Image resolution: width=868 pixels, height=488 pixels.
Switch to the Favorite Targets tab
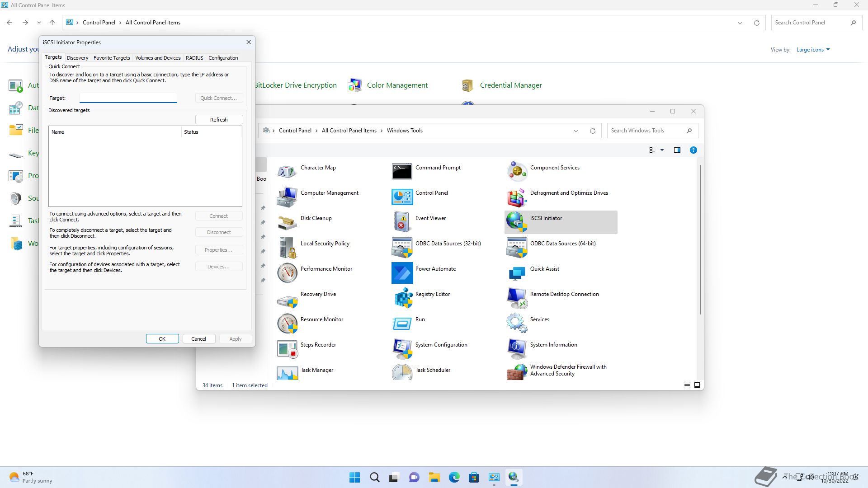tap(112, 58)
